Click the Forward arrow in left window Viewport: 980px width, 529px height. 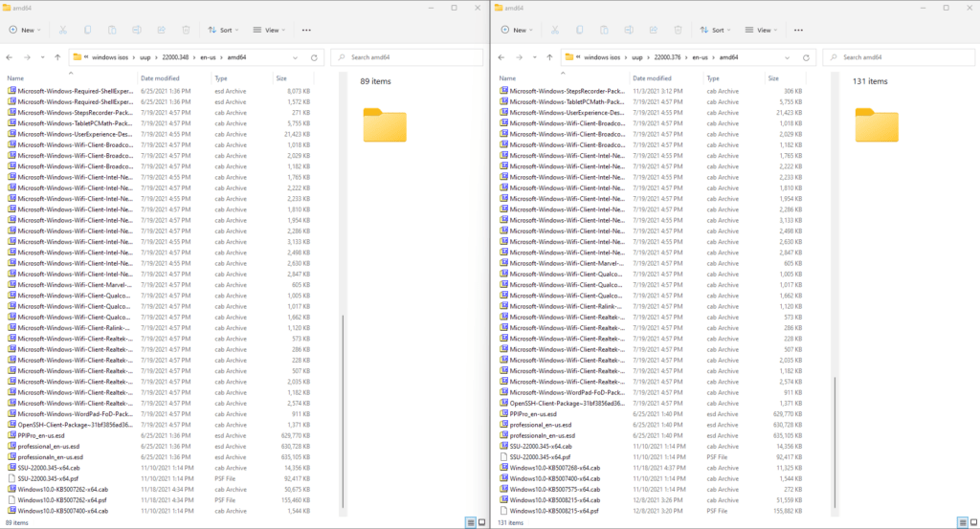tap(27, 57)
